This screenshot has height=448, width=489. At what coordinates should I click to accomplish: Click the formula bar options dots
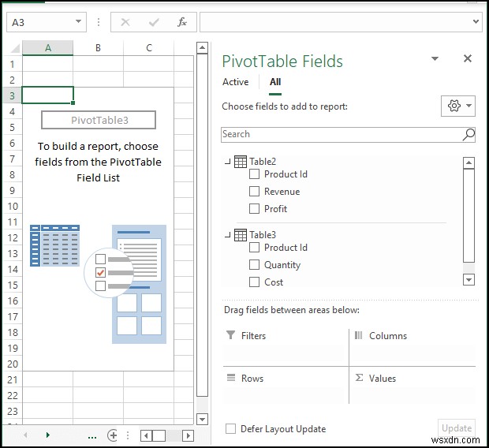pos(99,22)
